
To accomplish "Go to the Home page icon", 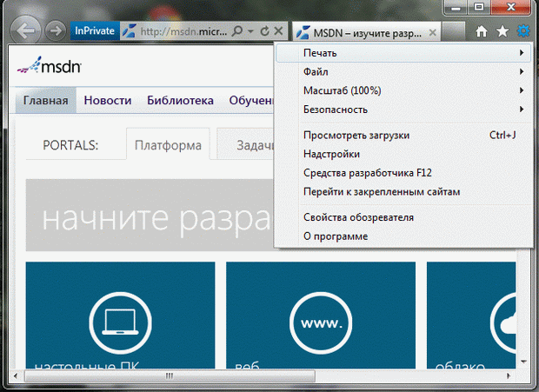I will click(482, 31).
